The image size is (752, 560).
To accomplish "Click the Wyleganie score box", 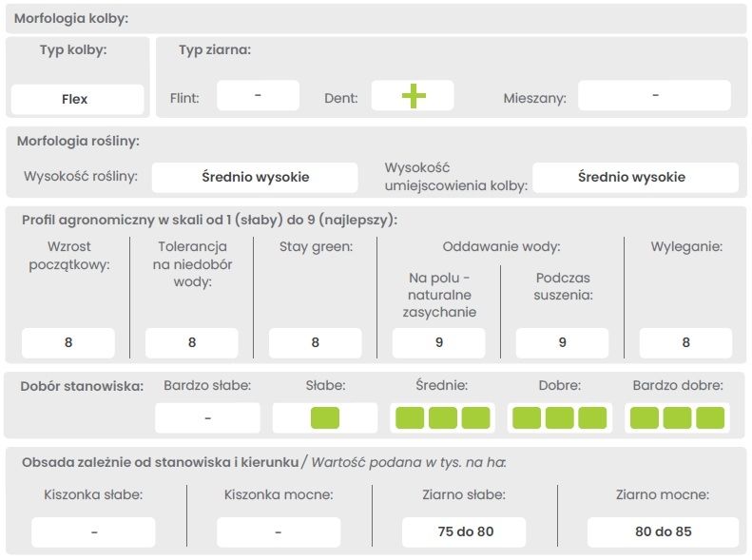I will pos(685,343).
